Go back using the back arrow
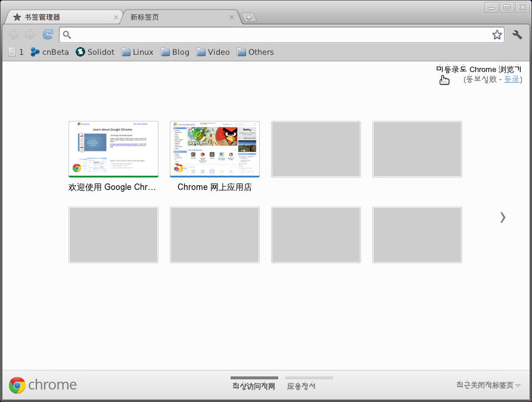Image resolution: width=532 pixels, height=402 pixels. tap(13, 35)
